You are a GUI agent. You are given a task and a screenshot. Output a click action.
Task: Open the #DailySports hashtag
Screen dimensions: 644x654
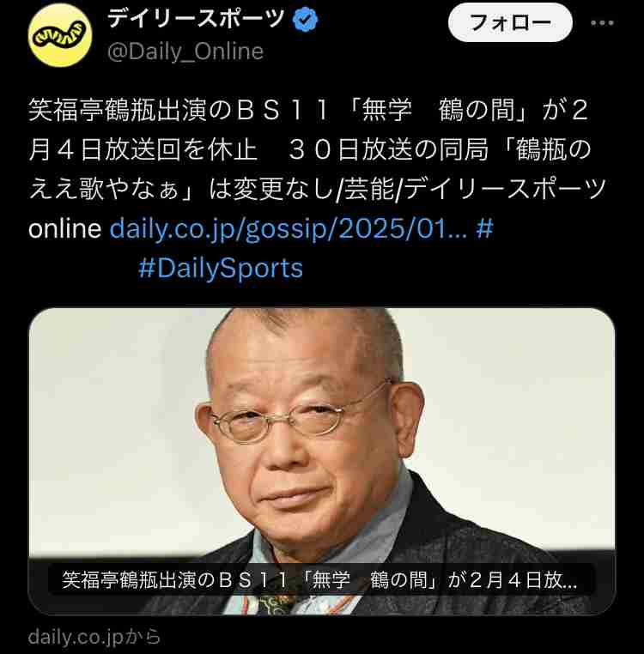pos(221,268)
